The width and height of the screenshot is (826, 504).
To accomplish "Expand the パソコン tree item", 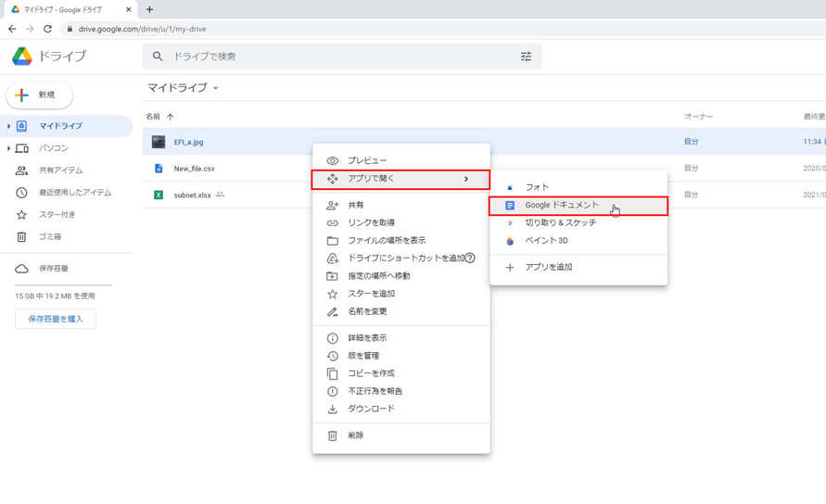I will (8, 148).
